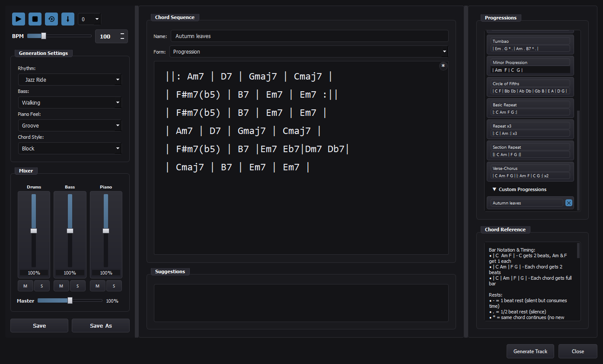Click the Save As button
Screen dimensions: 603x364
tap(101, 326)
